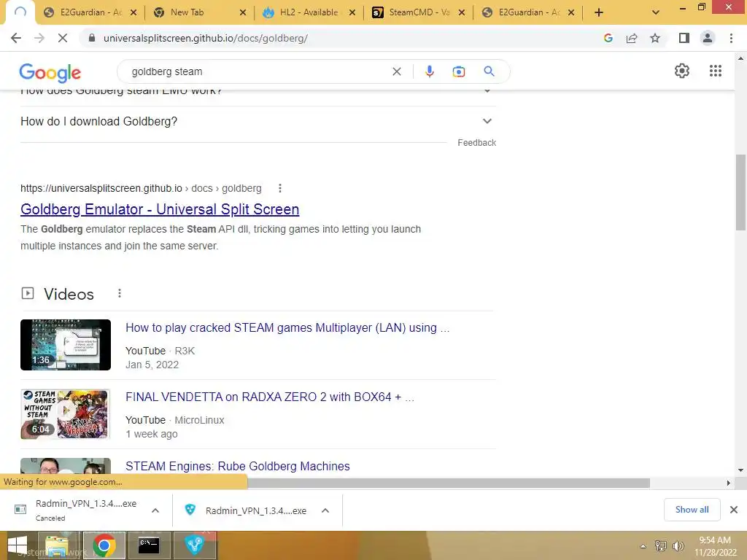Close the New Tab tab

[242, 13]
